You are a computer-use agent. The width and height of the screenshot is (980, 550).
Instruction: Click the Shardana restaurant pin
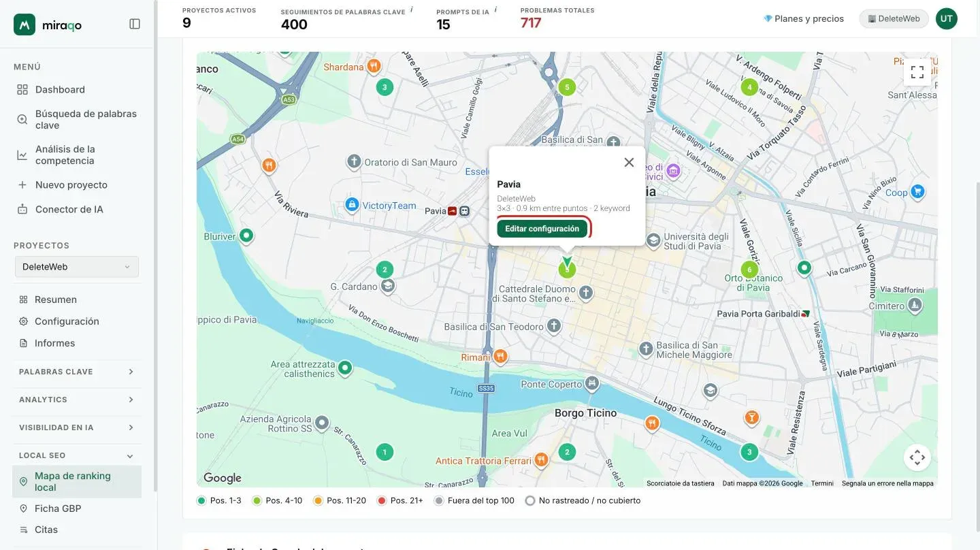click(374, 66)
